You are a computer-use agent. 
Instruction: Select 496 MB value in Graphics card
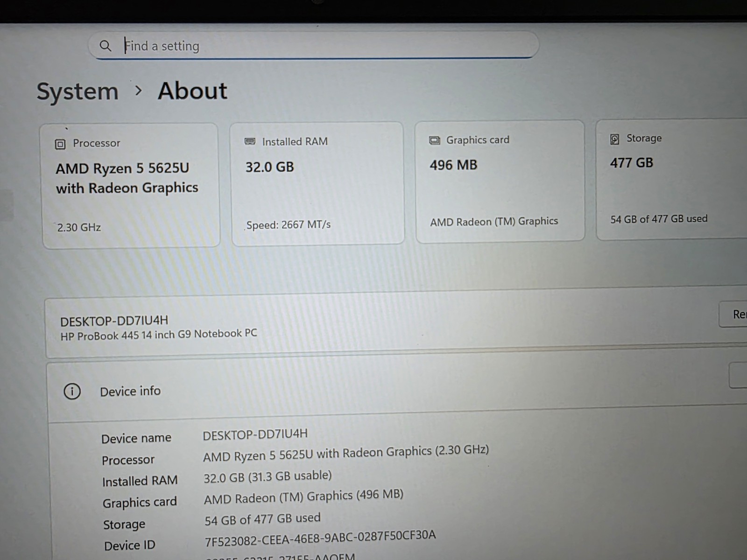pos(453,165)
